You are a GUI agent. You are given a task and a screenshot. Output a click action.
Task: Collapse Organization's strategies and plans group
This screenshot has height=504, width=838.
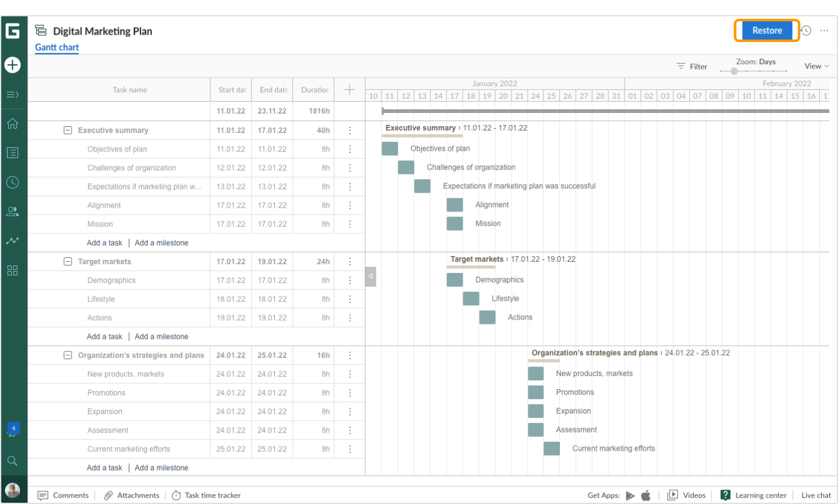(x=68, y=355)
